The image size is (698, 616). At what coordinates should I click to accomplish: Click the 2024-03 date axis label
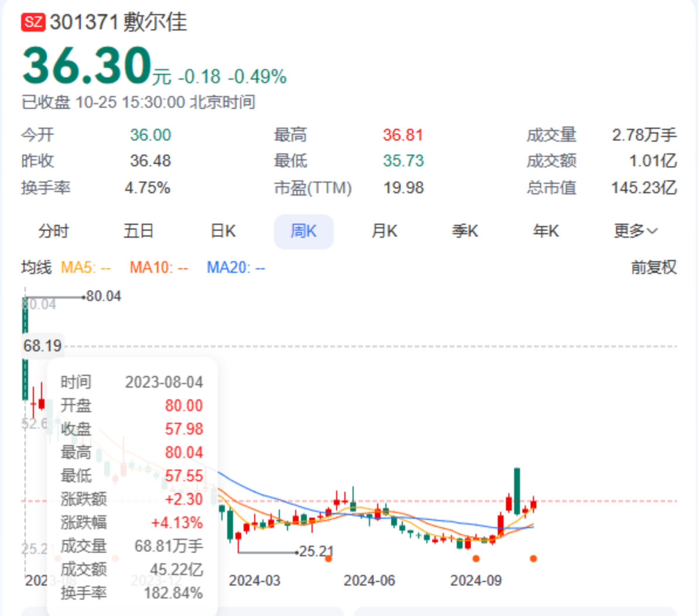(x=255, y=581)
